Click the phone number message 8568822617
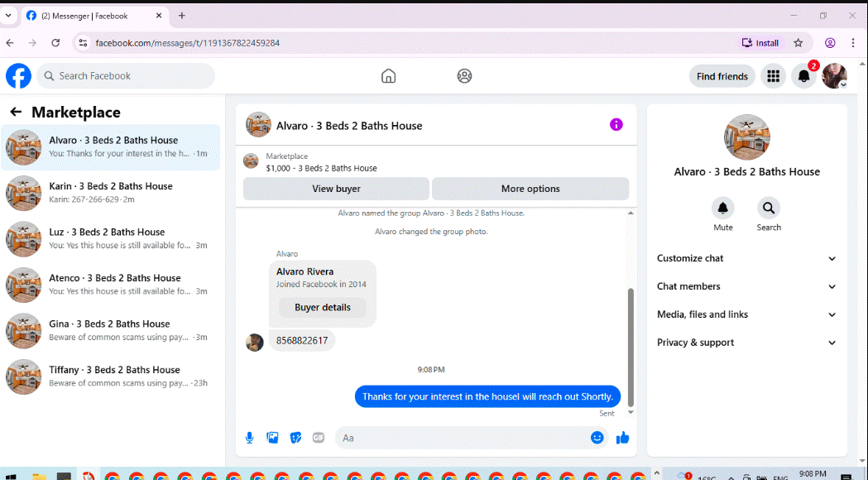Screen dimensions: 868x480 302,340
